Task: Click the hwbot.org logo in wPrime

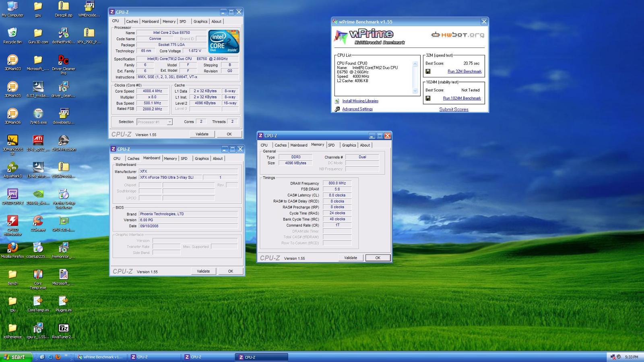Action: (x=458, y=35)
